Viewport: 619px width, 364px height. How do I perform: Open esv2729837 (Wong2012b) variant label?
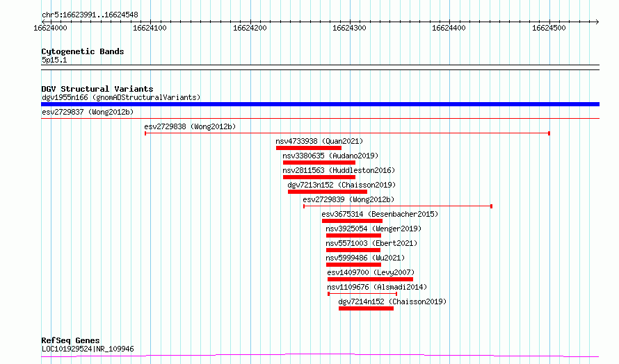[88, 112]
